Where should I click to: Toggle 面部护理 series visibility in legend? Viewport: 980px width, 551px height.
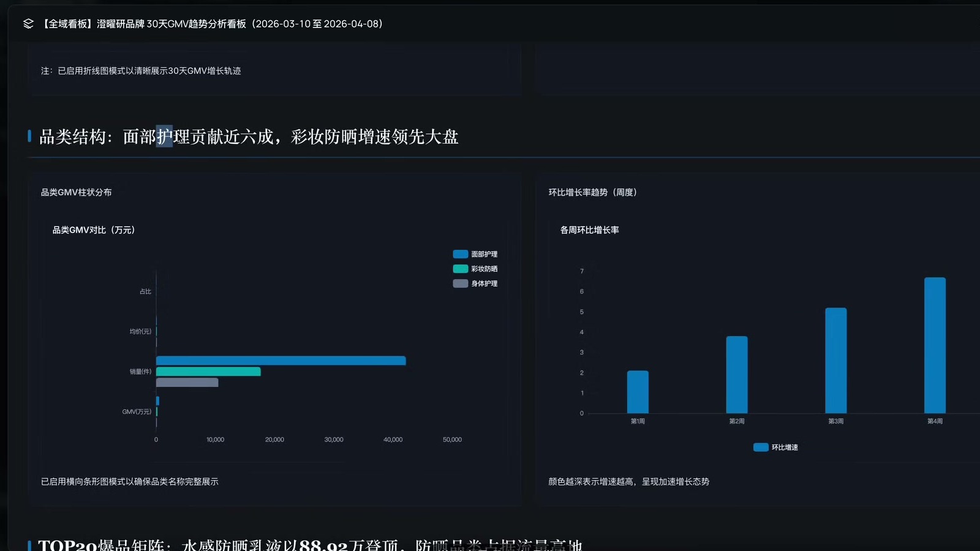point(484,253)
